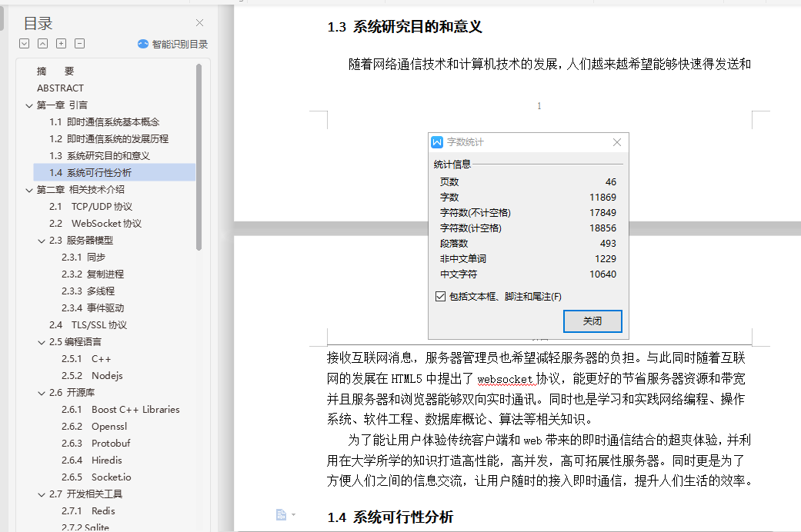Viewport: 801px width, 532px height.
Task: Click the 1.4 系统可行性分析 heading in document
Action: tap(390, 517)
